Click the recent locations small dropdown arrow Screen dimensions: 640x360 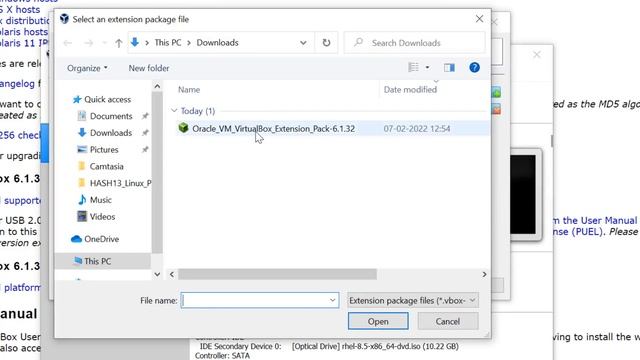point(104,43)
